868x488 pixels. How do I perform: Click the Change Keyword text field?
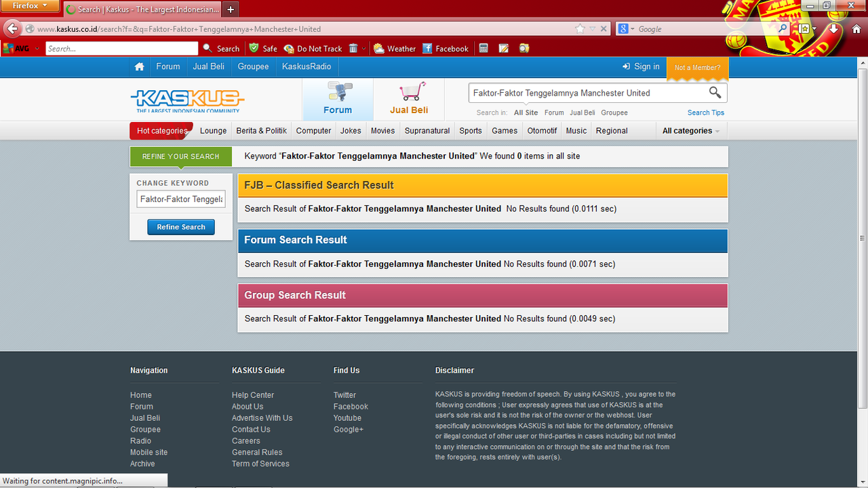click(181, 199)
